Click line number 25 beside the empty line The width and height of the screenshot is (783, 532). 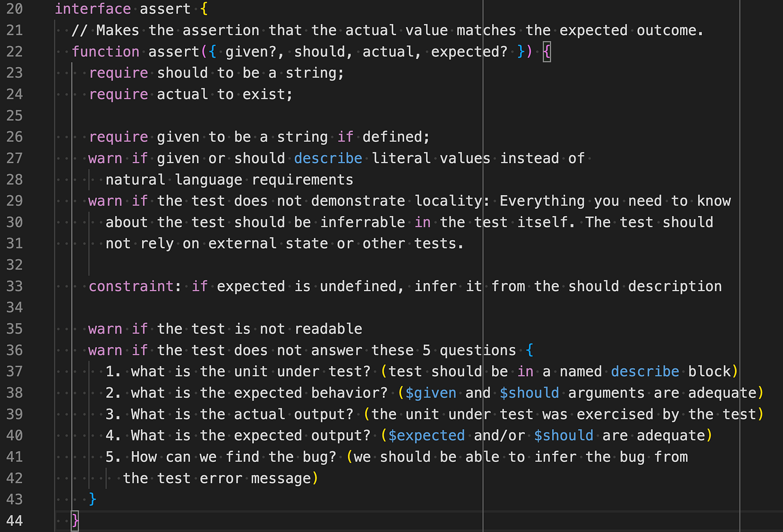[15, 116]
